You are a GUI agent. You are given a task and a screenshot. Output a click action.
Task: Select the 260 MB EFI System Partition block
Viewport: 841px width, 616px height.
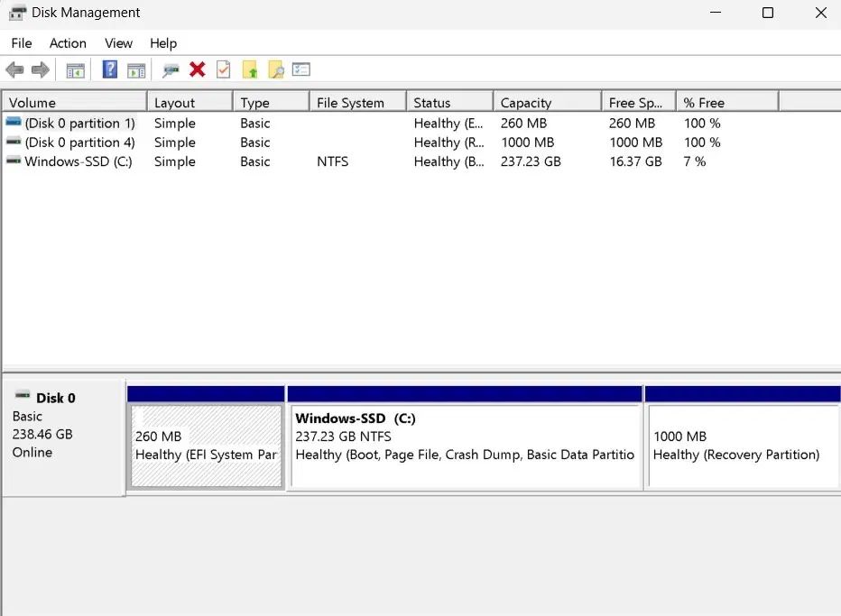pyautogui.click(x=207, y=446)
